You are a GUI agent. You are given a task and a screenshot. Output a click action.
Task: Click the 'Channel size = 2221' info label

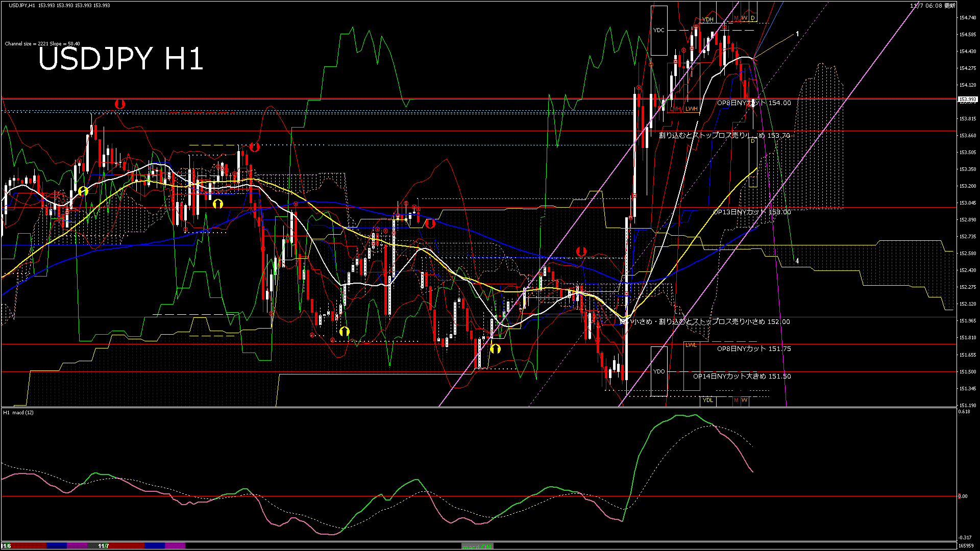tap(42, 44)
